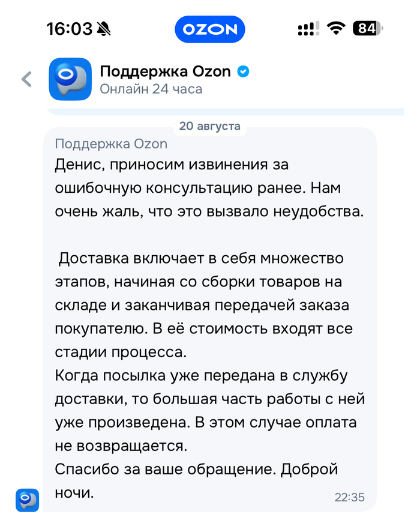Tap the 22:35 message timestamp
The width and height of the screenshot is (420, 523).
(x=350, y=497)
